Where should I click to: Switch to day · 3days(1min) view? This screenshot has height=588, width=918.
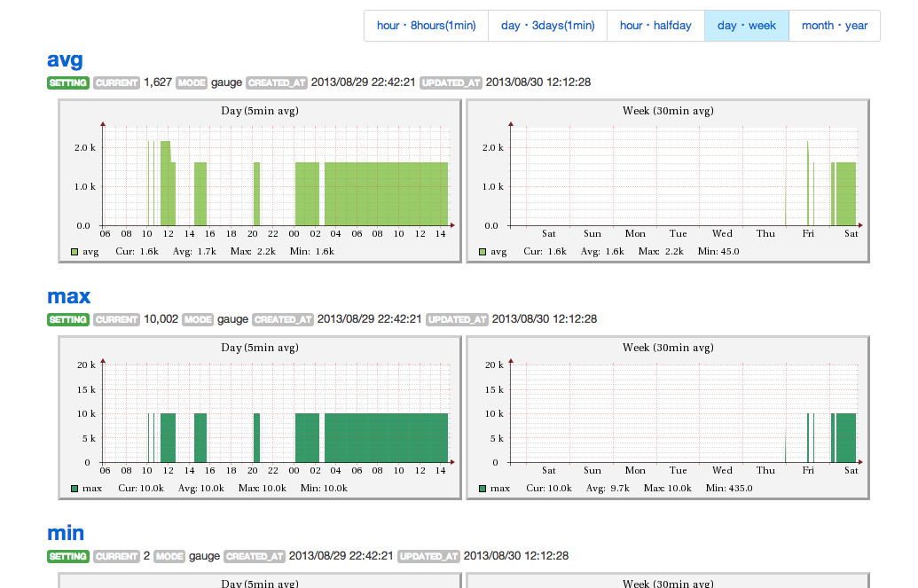pos(547,26)
